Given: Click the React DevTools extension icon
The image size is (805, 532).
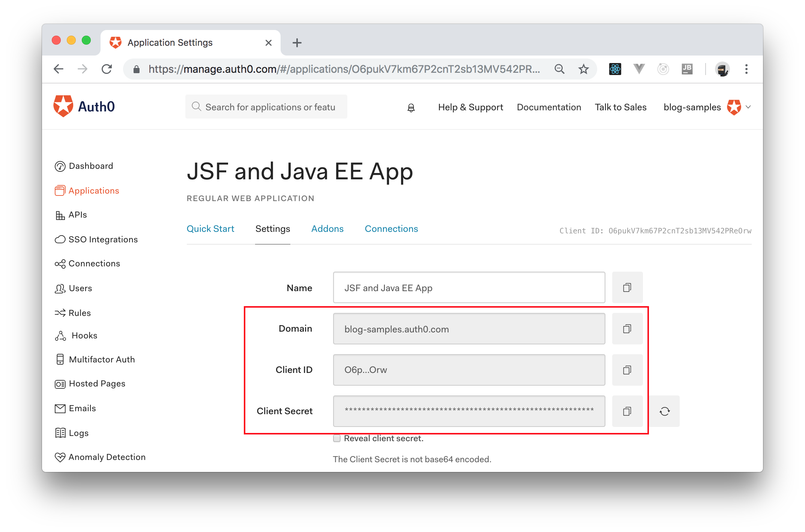Looking at the screenshot, I should [615, 69].
